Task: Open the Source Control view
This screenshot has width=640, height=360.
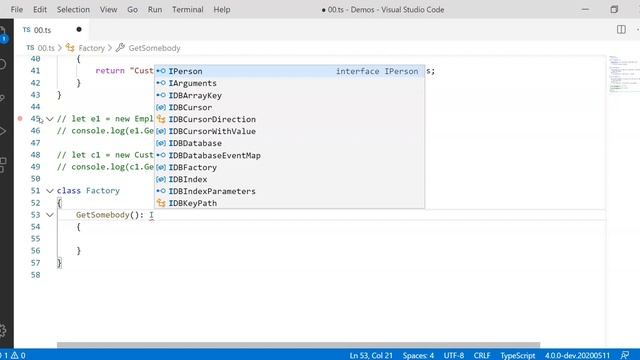Action: [3, 98]
